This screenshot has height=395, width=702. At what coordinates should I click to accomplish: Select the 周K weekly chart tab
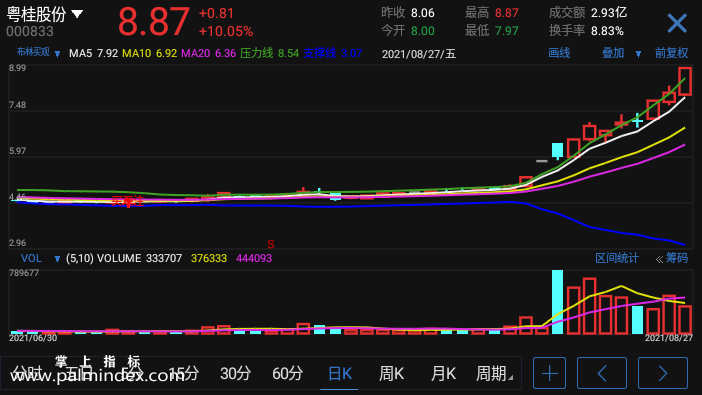[391, 373]
